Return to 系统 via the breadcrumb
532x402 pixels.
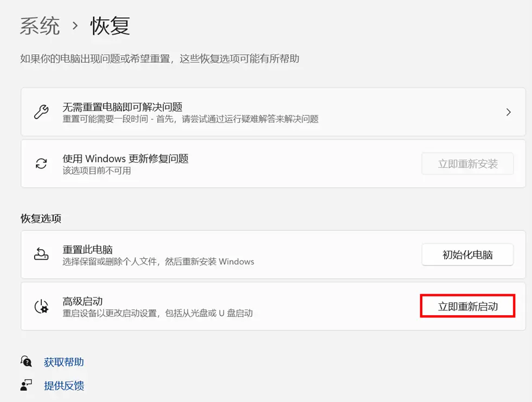40,27
